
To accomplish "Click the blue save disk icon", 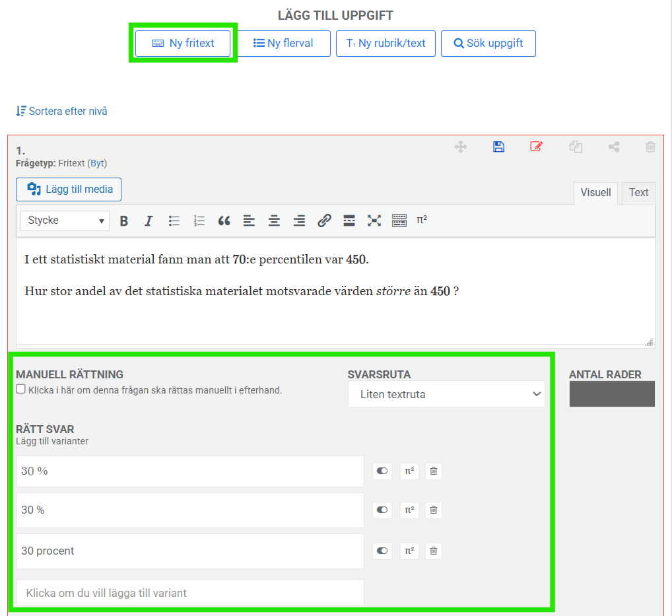I will coord(498,147).
